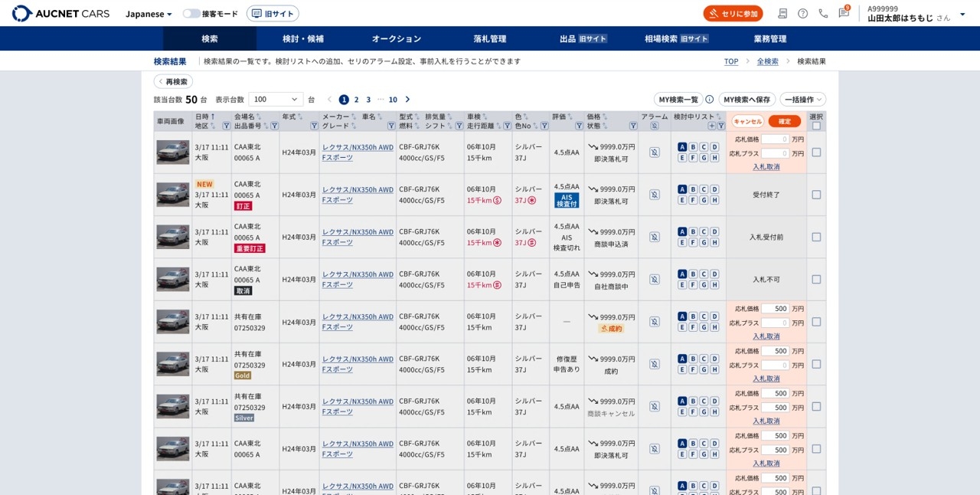The width and height of the screenshot is (980, 495).
Task: Click the plus icon in 検討中リスト header
Action: [x=711, y=126]
